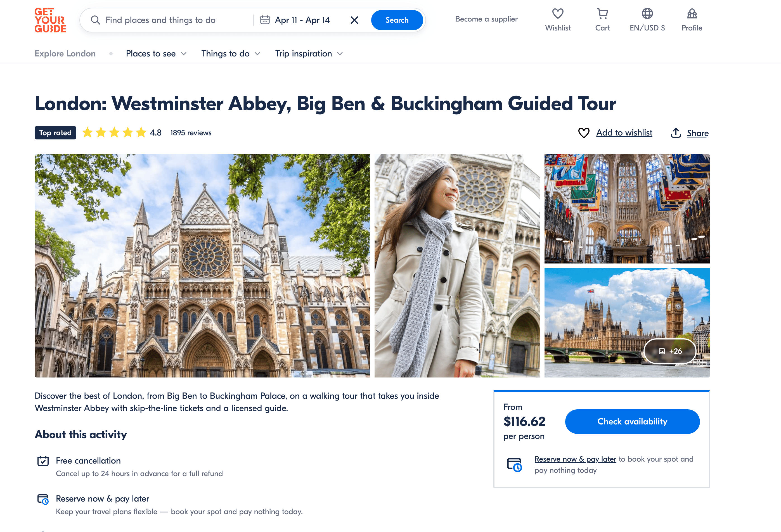Open the woman in scarf photo
Screen dimensions: 781x532
[457, 265]
